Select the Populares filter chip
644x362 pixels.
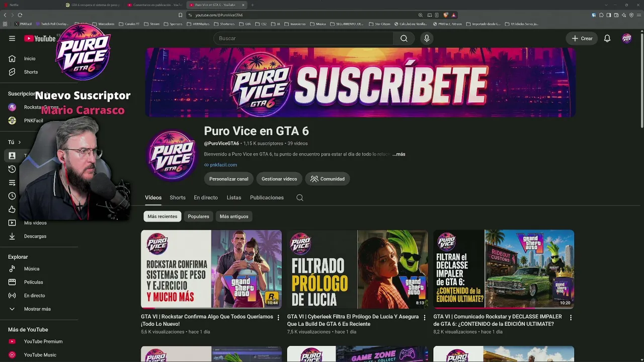198,217
